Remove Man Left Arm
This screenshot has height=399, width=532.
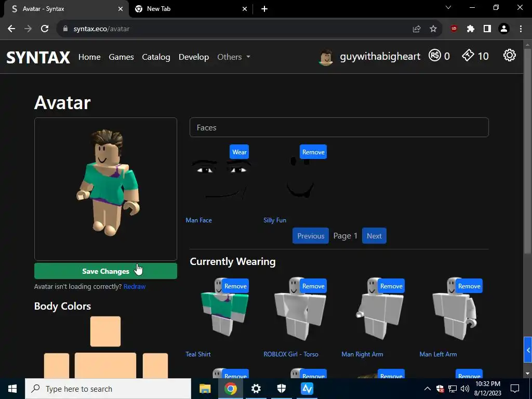469,286
